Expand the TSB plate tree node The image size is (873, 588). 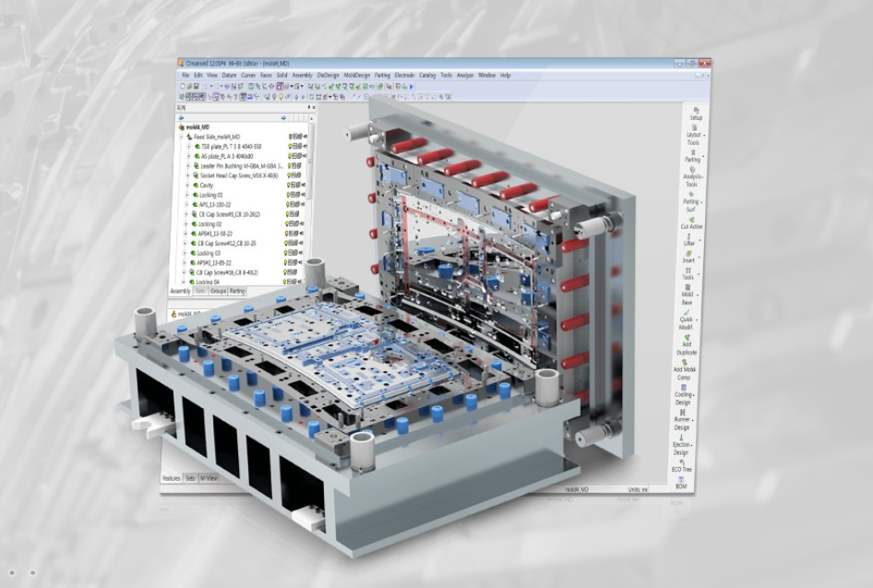(x=188, y=146)
